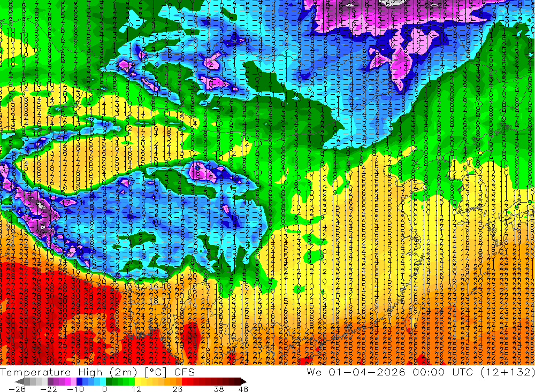The height and width of the screenshot is (392, 535).
Task: Click the 'Temperature High (2m) [°C] GFS' title
Action: click(97, 372)
